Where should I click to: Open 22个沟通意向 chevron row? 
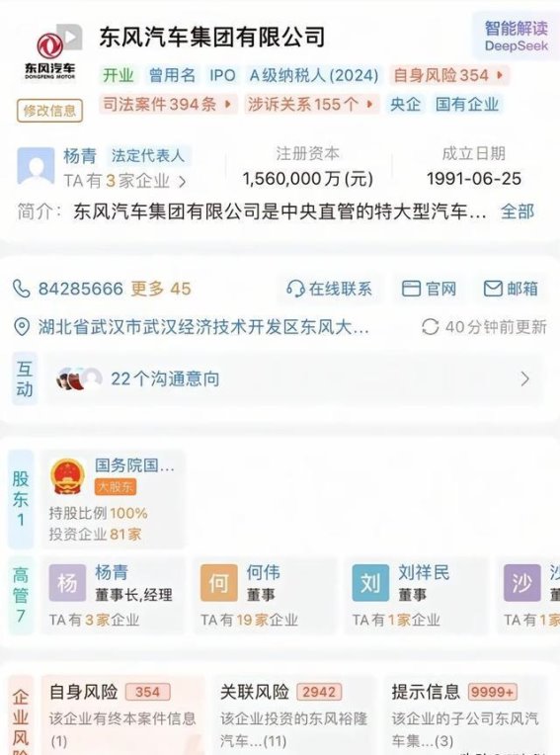point(294,378)
